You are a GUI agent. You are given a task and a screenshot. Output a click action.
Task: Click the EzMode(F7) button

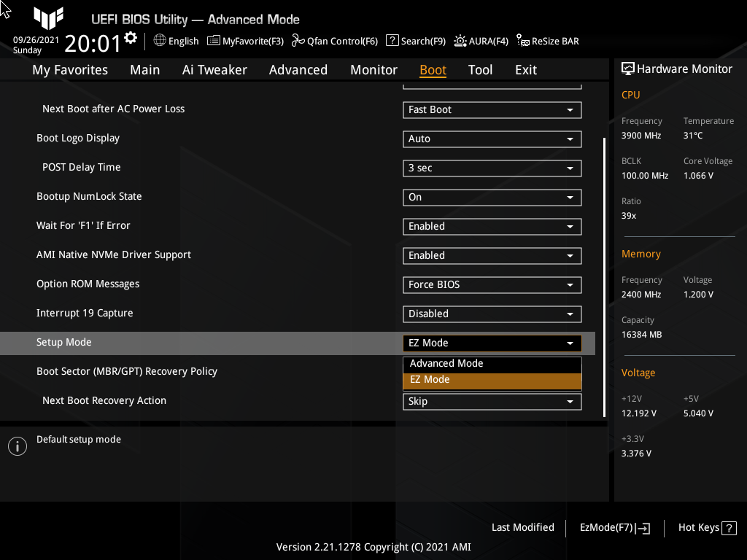[x=614, y=527]
